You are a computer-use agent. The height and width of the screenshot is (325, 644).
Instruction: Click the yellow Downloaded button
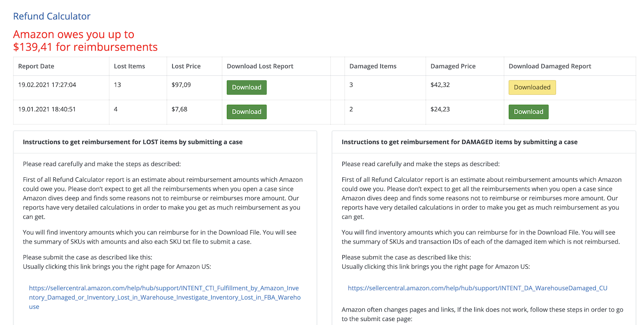(x=532, y=87)
